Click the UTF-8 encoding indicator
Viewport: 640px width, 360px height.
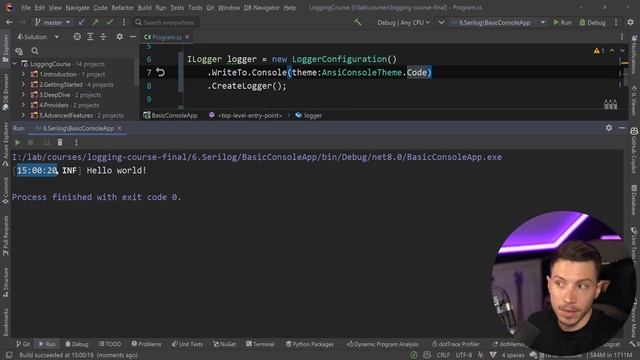pyautogui.click(x=464, y=355)
